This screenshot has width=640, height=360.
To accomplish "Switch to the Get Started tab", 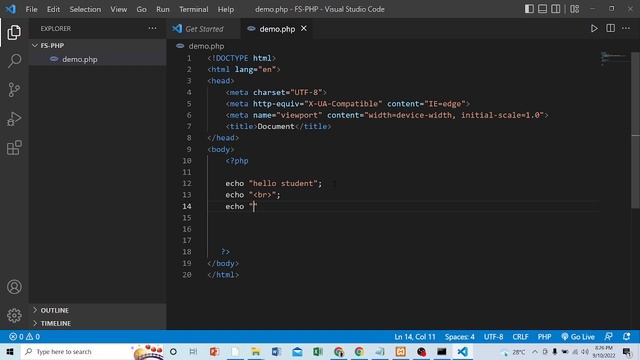I will pos(204,29).
